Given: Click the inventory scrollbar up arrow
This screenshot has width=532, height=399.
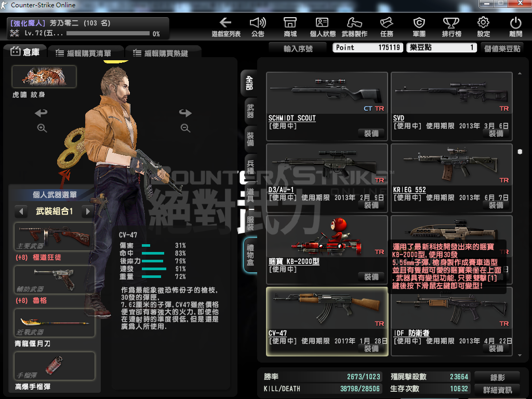Looking at the screenshot, I should pyautogui.click(x=520, y=73).
